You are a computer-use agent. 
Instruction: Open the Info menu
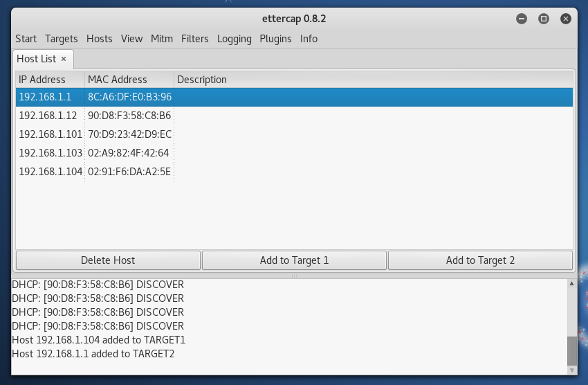point(309,39)
